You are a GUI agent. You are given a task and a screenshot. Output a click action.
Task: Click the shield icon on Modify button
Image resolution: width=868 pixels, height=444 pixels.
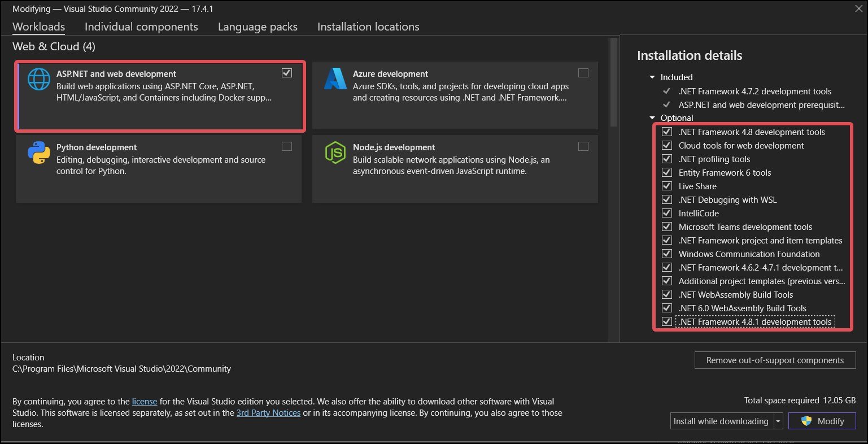(x=806, y=421)
